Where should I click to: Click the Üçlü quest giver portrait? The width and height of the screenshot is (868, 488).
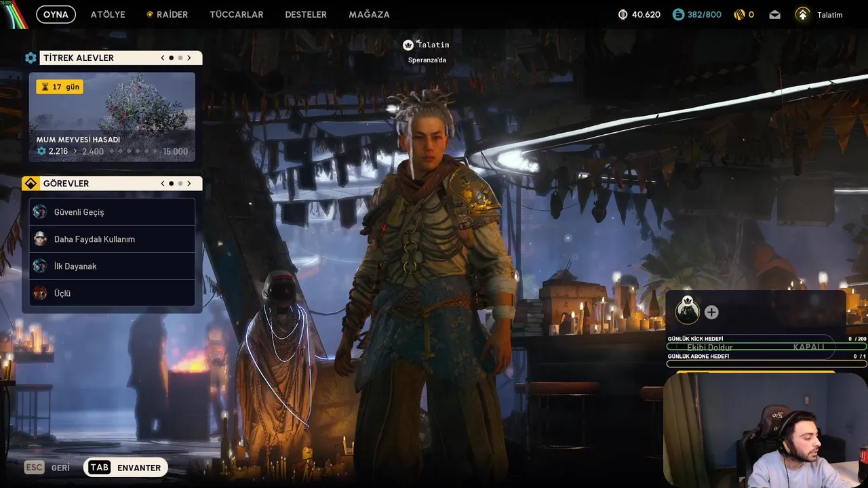pos(40,293)
